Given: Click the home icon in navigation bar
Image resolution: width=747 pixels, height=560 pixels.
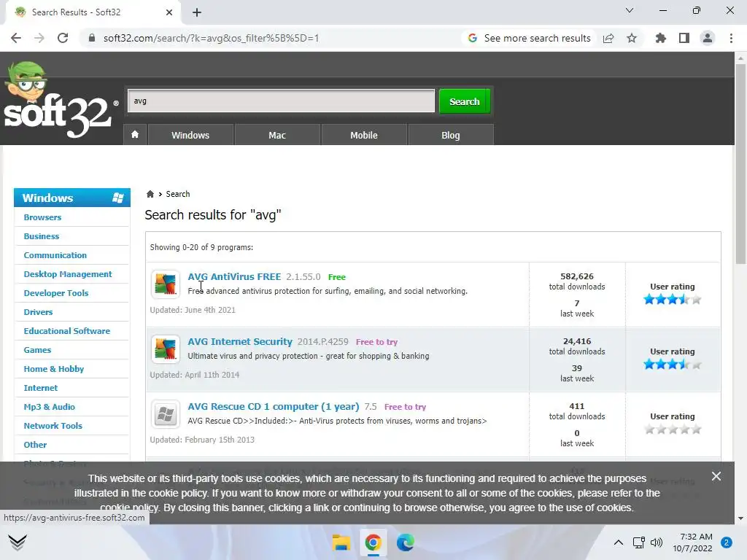Looking at the screenshot, I should tap(135, 135).
